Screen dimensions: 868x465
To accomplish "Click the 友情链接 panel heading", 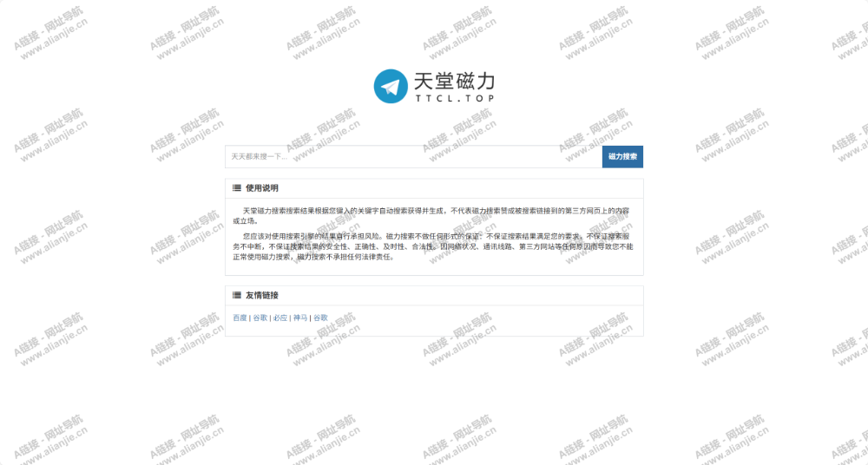I will point(262,295).
